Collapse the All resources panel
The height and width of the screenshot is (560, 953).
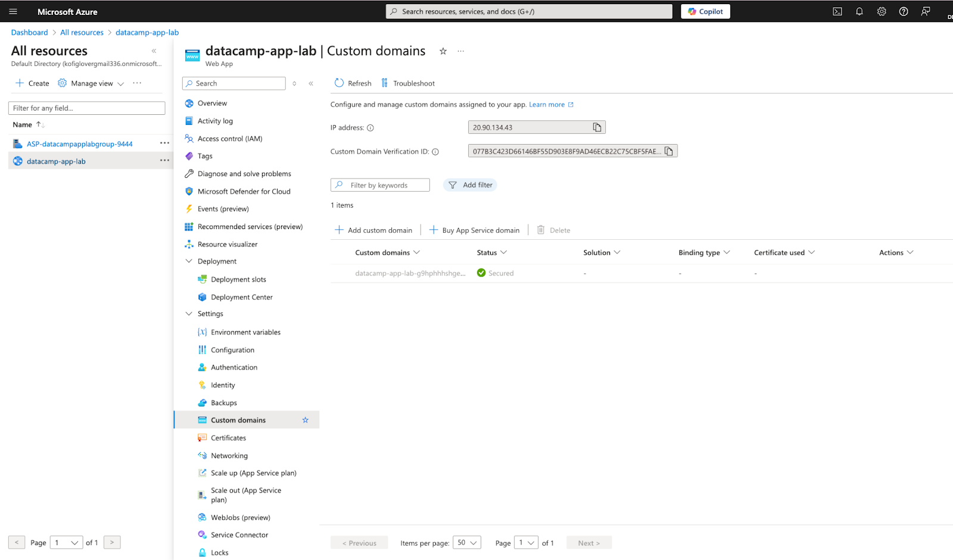point(154,51)
